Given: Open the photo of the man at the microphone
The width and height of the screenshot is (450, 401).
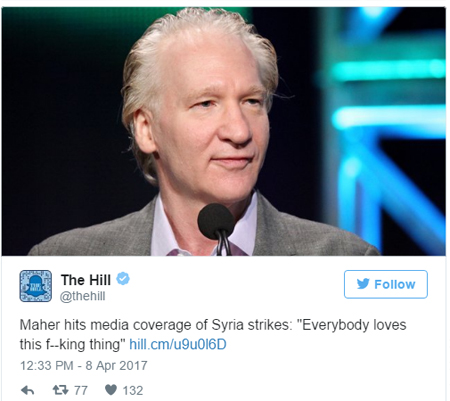Looking at the screenshot, I should tap(224, 131).
